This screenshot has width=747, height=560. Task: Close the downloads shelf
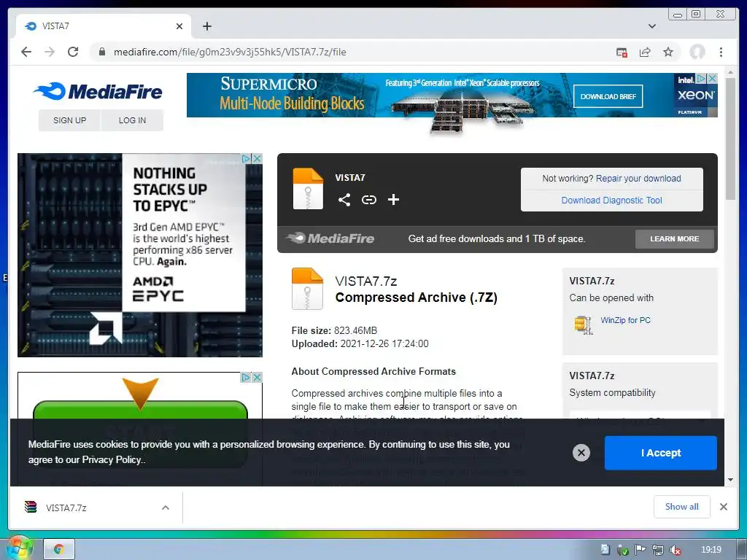click(724, 507)
